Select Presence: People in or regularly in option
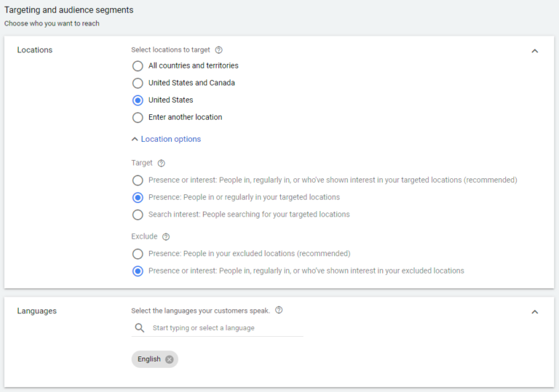559x392 pixels. tap(138, 197)
